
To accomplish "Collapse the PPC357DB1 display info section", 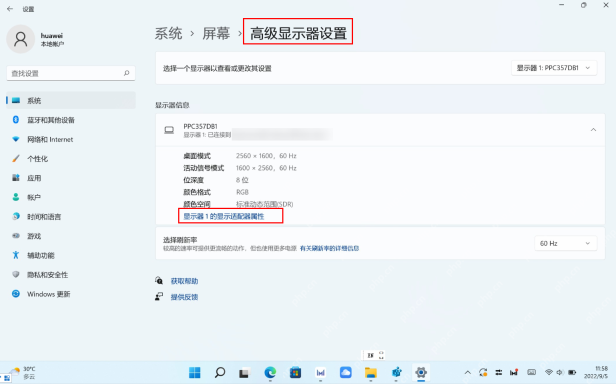I will pos(593,130).
